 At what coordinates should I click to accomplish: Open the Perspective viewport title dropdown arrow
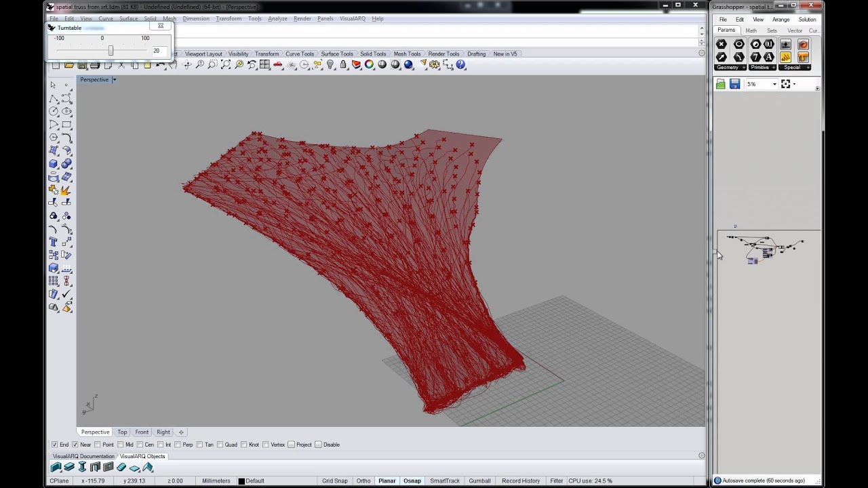(x=114, y=80)
